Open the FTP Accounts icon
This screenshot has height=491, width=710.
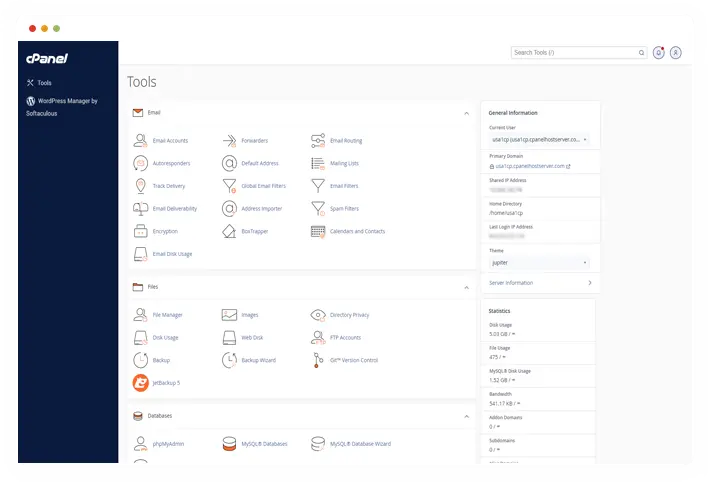click(x=318, y=337)
